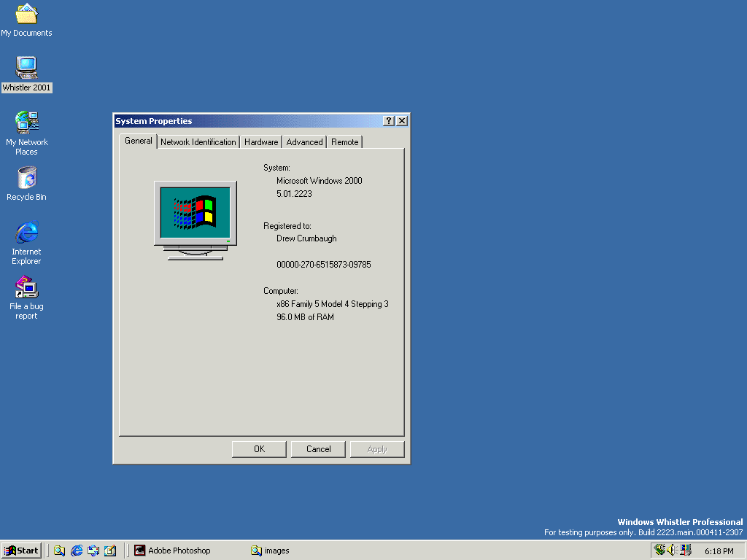747x560 pixels.
Task: Click the computer display tray icon
Action: tap(686, 550)
